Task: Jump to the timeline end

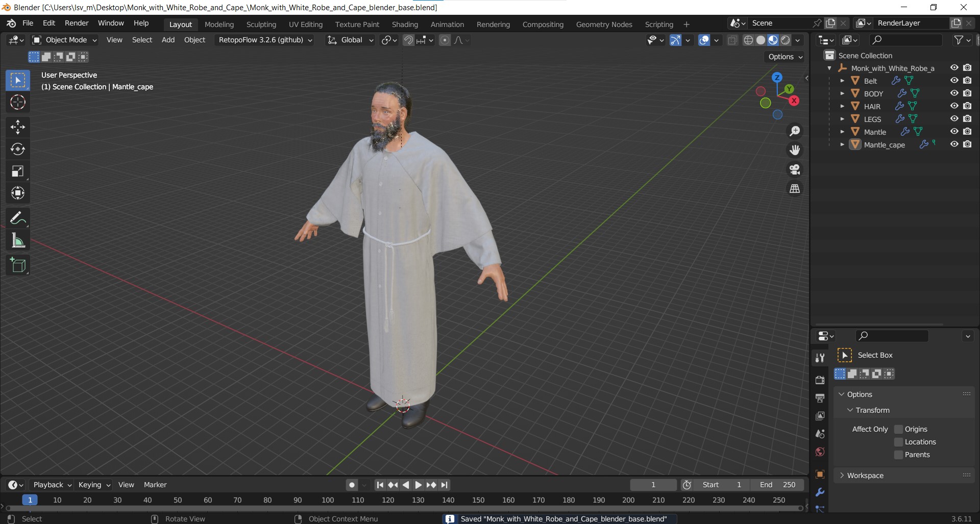Action: (x=445, y=485)
